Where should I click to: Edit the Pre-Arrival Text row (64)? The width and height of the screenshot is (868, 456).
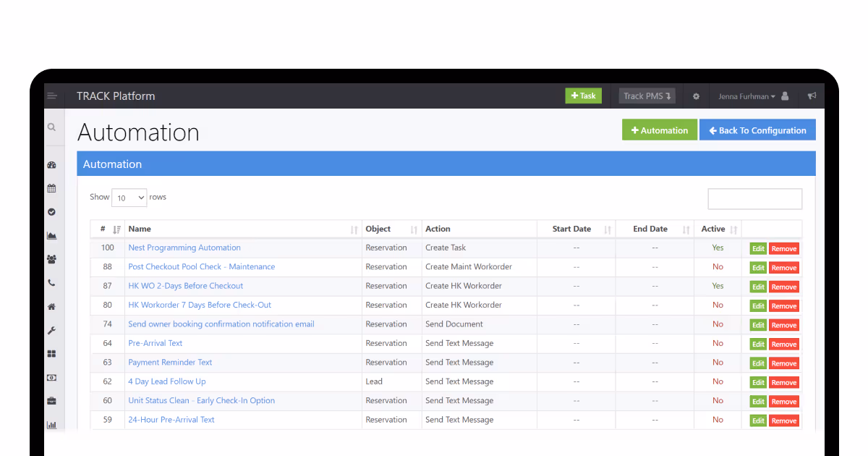point(758,345)
